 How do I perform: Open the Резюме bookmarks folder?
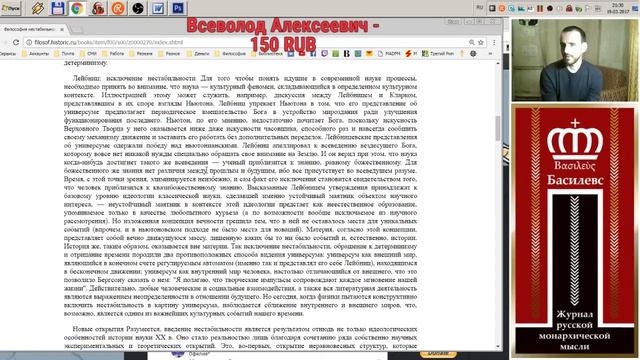[x=141, y=53]
